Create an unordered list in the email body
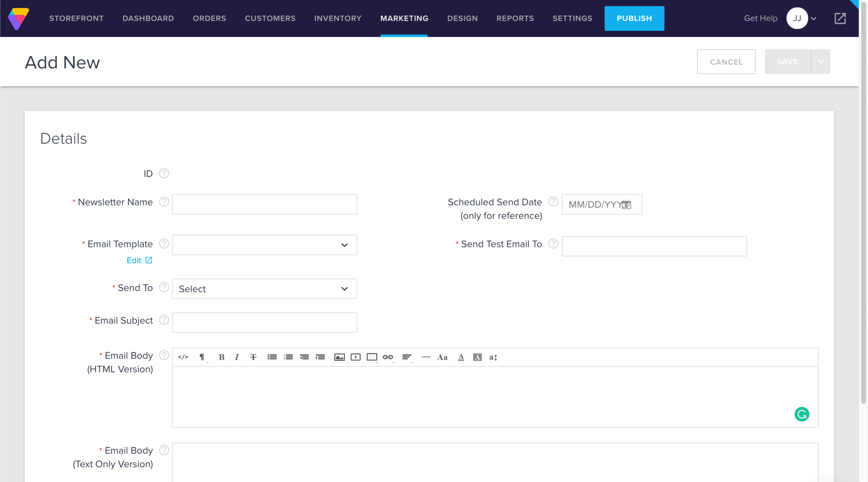Viewport: 868px width, 482px height. click(272, 357)
